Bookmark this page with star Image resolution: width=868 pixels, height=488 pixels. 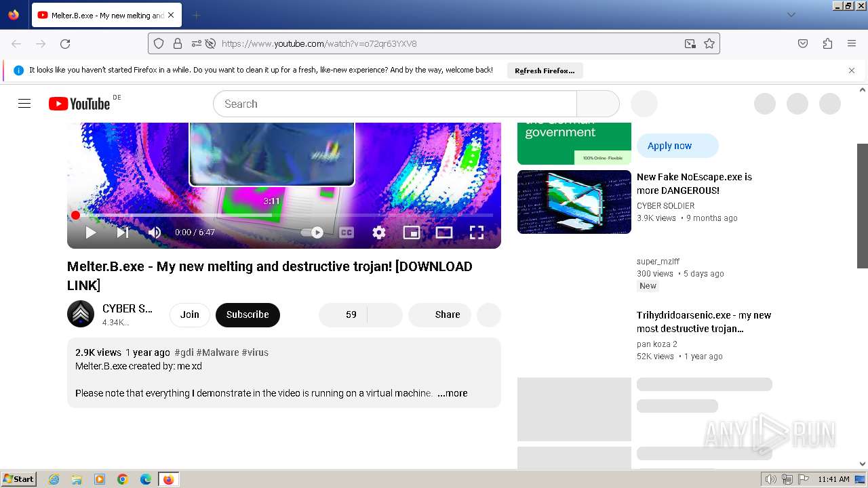pyautogui.click(x=709, y=43)
